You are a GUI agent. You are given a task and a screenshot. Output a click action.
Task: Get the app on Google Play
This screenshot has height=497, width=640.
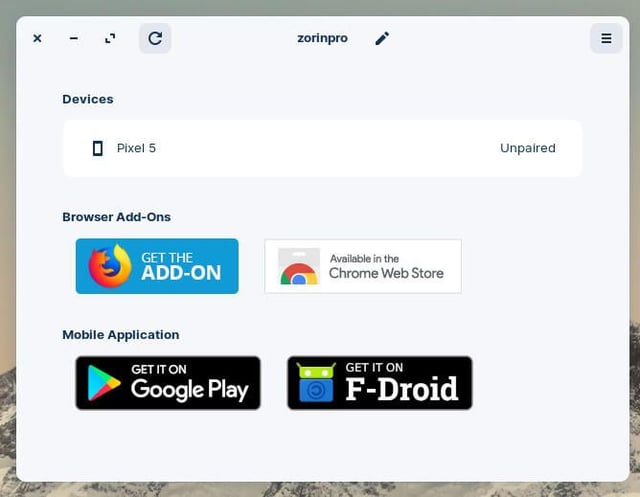click(x=168, y=383)
